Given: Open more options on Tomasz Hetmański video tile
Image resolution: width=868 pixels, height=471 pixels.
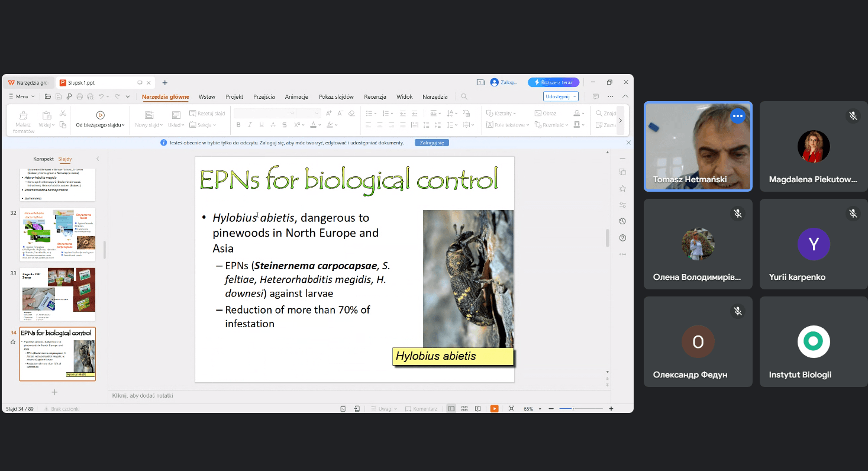Looking at the screenshot, I should (737, 116).
